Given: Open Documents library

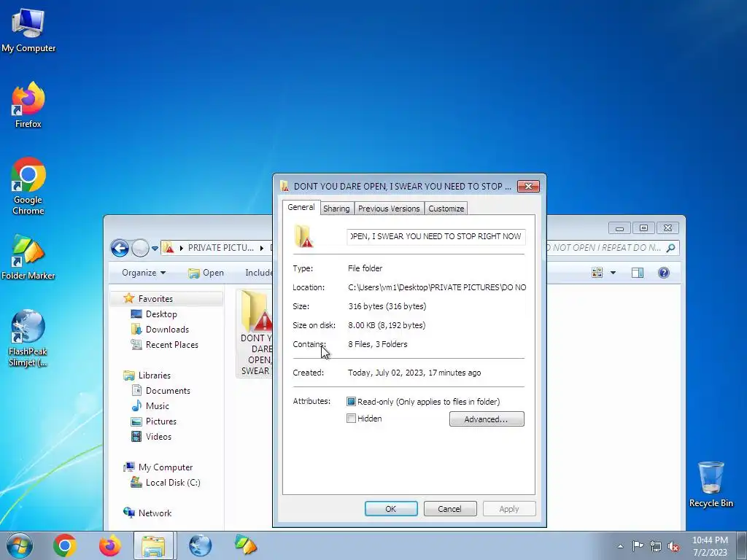Looking at the screenshot, I should click(168, 391).
